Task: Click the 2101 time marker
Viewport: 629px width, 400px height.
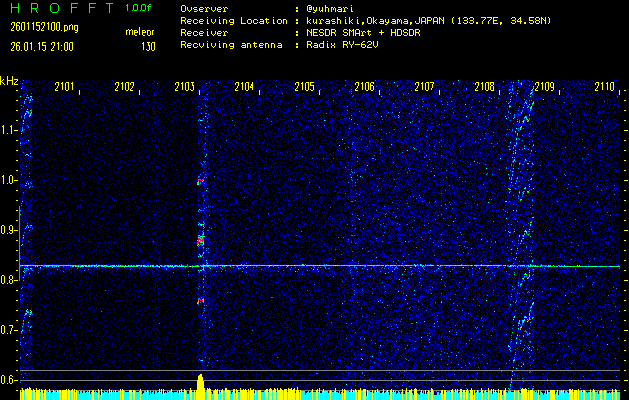Action: click(64, 86)
